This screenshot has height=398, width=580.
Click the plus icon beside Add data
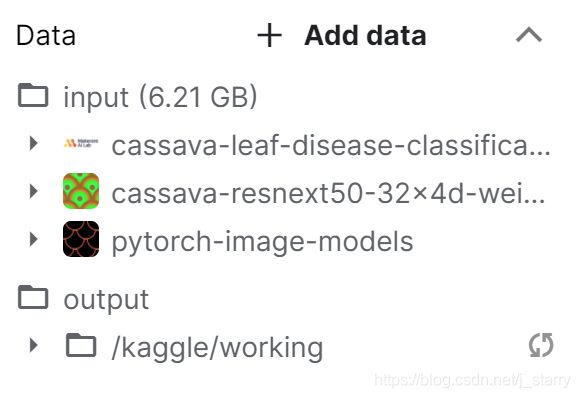coord(269,36)
